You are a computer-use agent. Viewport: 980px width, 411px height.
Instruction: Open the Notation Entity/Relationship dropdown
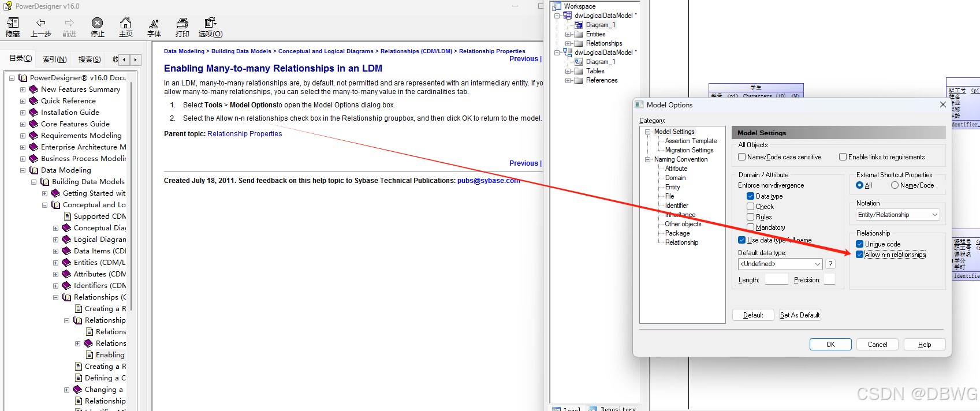(898, 215)
